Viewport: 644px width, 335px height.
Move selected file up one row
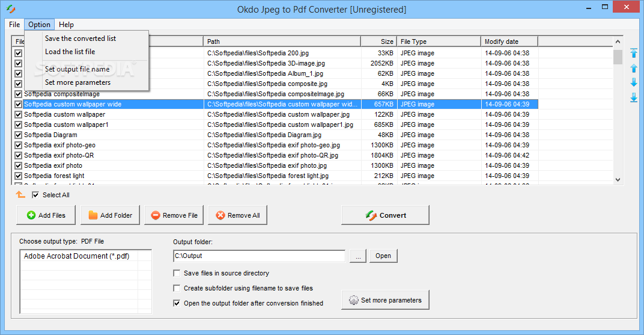click(x=634, y=68)
